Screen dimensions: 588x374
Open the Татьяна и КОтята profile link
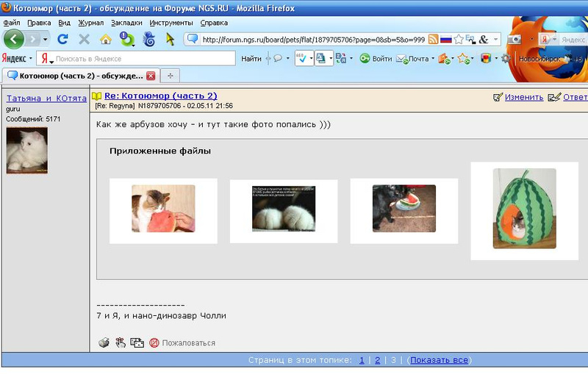pos(45,98)
